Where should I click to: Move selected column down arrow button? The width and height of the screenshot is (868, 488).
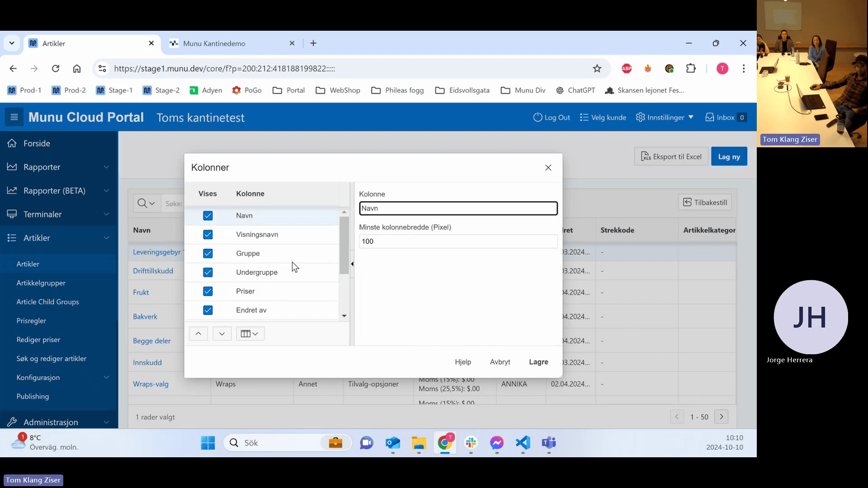[x=222, y=334]
